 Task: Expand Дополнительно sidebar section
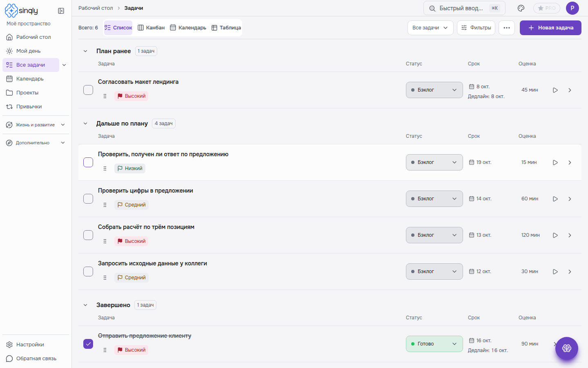pos(36,143)
